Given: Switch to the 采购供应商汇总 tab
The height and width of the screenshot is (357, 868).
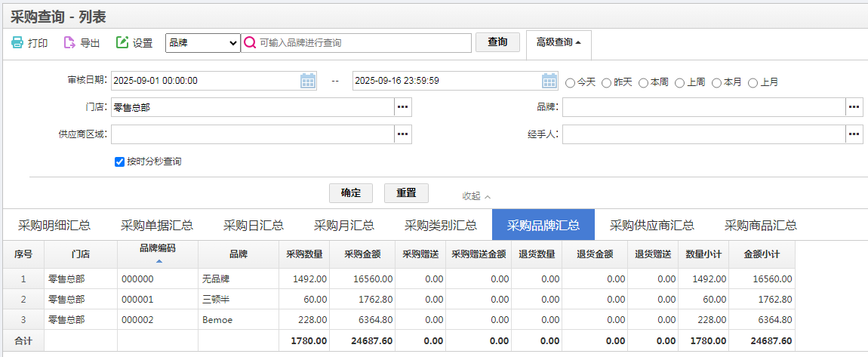Looking at the screenshot, I should tap(652, 225).
